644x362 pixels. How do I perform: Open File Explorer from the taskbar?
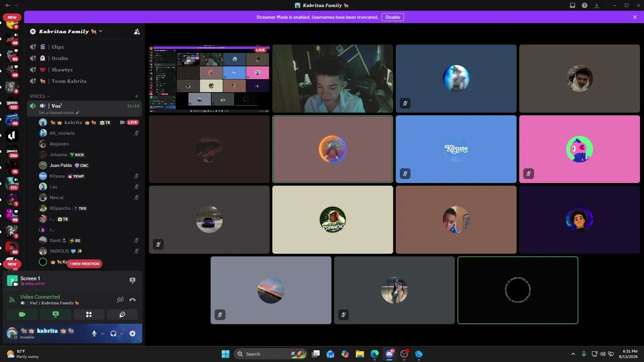click(360, 354)
